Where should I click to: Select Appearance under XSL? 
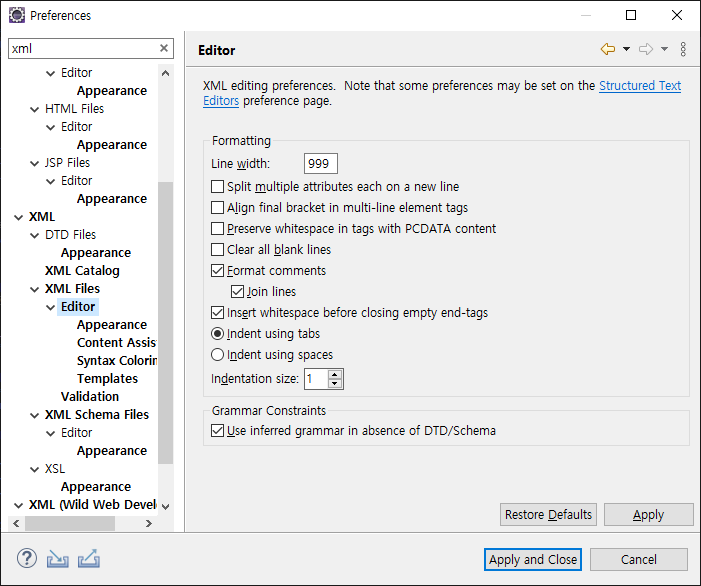click(96, 486)
